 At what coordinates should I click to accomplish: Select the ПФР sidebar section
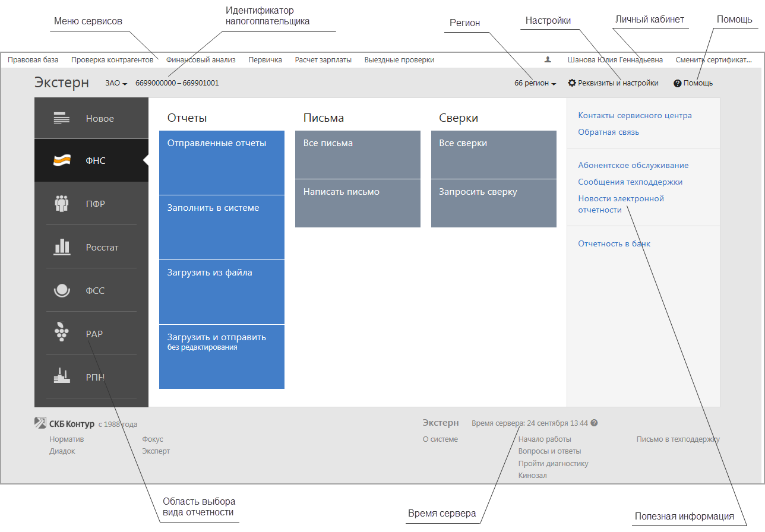91,204
